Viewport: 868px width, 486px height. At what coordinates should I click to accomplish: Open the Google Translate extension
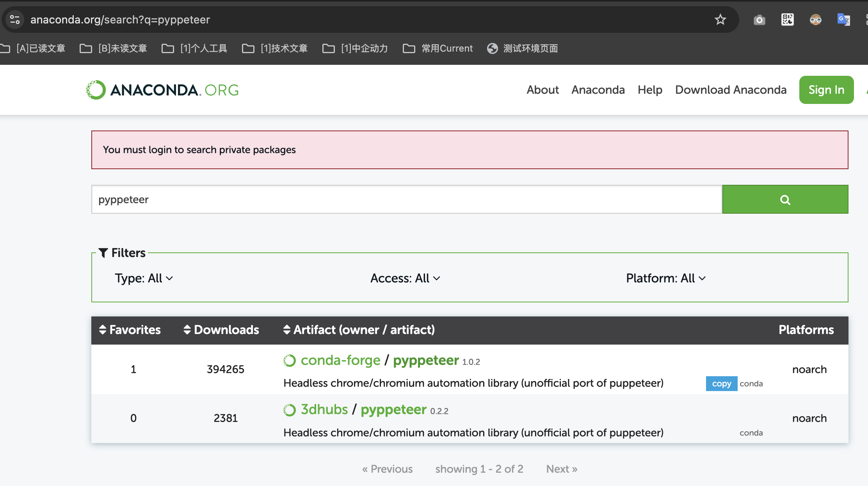pos(843,20)
